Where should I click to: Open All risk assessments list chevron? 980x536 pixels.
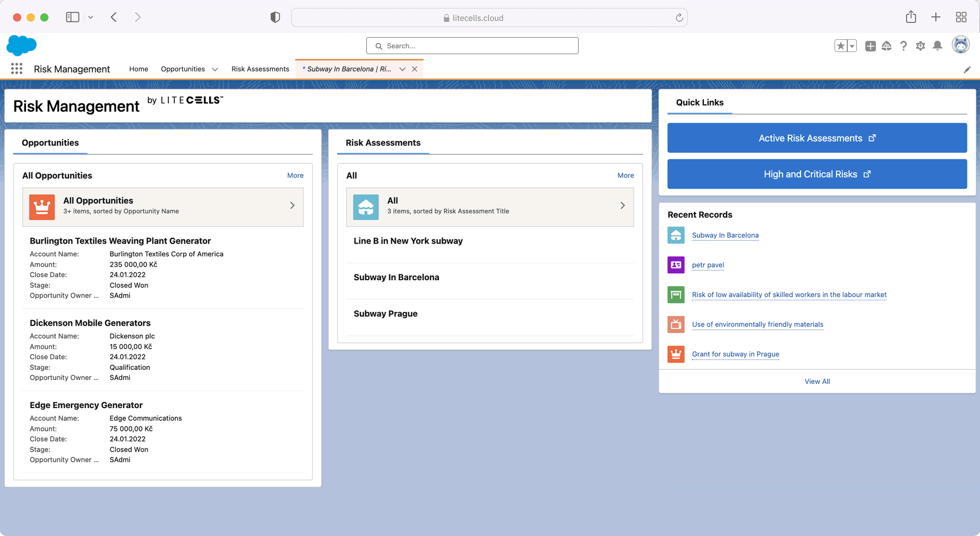tap(623, 205)
